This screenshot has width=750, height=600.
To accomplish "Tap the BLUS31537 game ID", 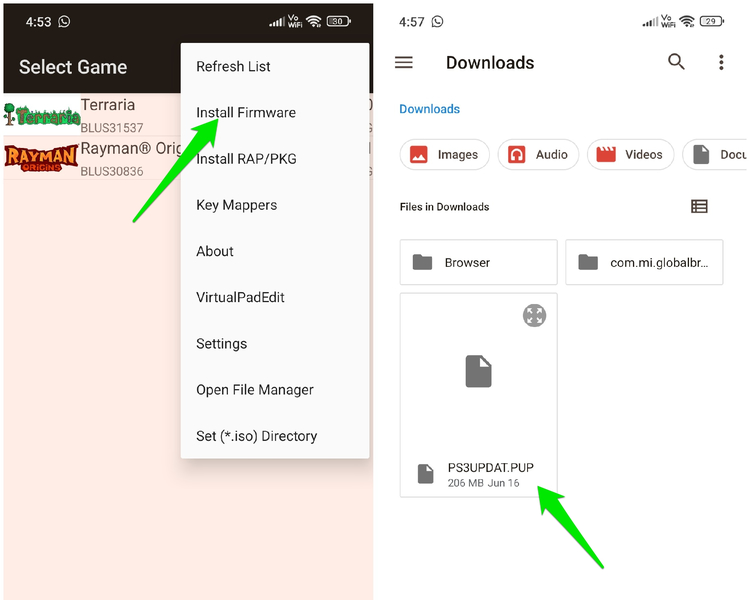I will click(111, 128).
